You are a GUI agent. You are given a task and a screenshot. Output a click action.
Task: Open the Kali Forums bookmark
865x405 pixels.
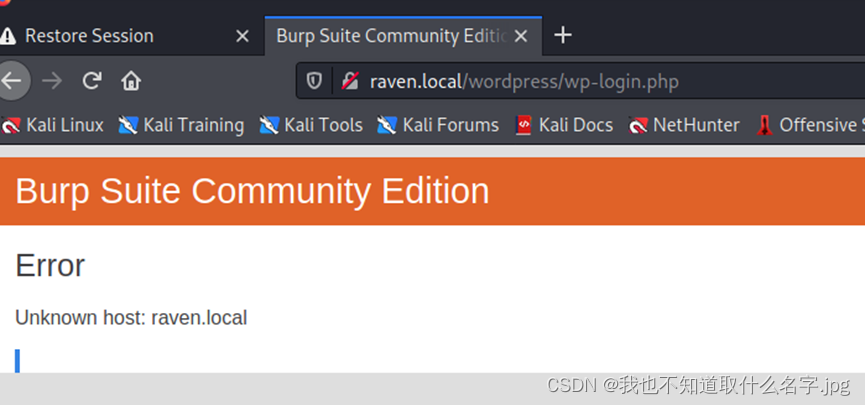pyautogui.click(x=437, y=125)
